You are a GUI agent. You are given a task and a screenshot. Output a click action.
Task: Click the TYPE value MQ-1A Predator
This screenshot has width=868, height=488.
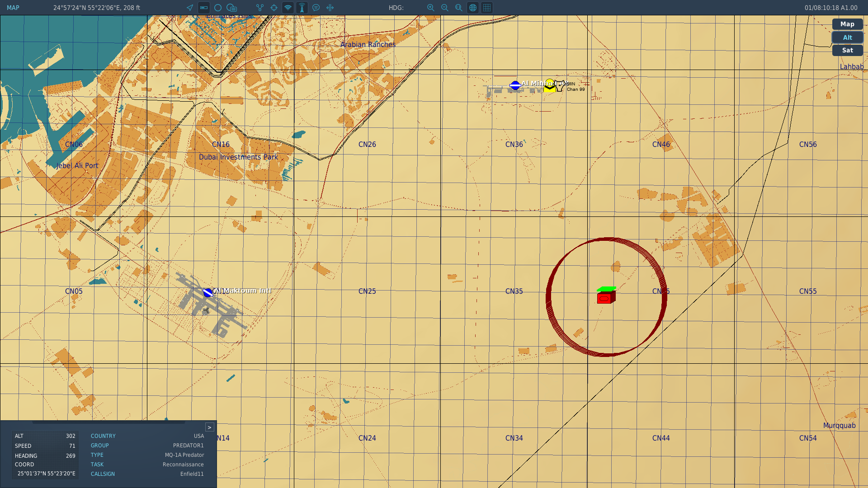[x=184, y=455]
